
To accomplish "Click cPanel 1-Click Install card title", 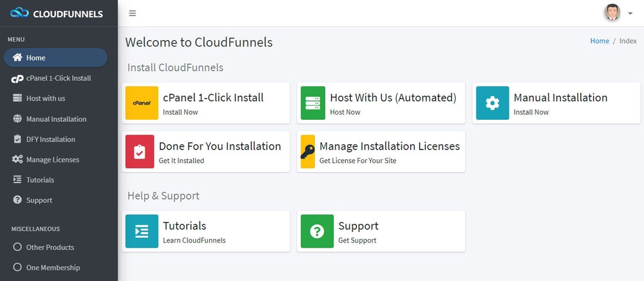I will (213, 97).
